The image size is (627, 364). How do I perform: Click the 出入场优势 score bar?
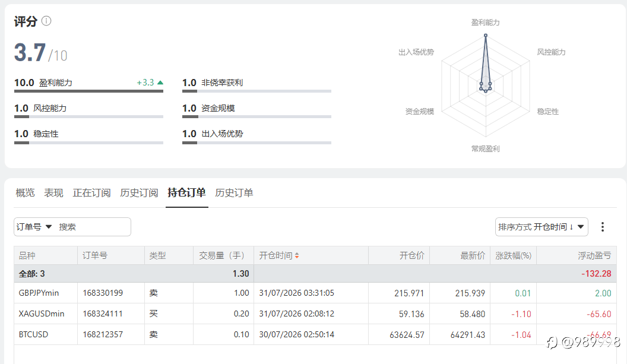point(256,143)
